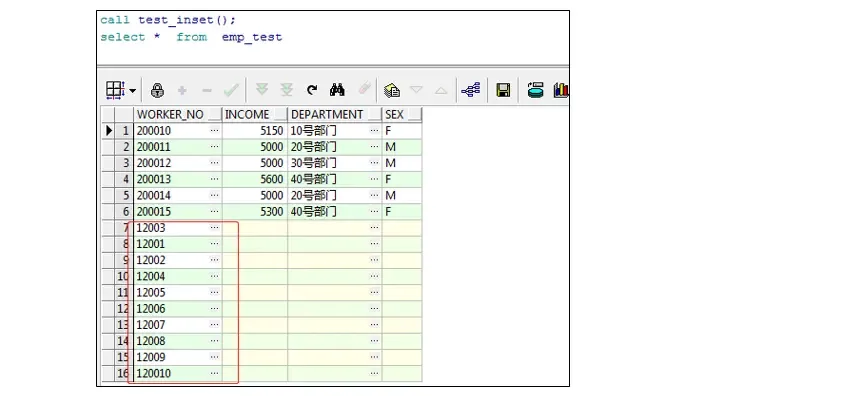851x396 pixels.
Task: Click the minus delete record icon
Action: tap(207, 91)
